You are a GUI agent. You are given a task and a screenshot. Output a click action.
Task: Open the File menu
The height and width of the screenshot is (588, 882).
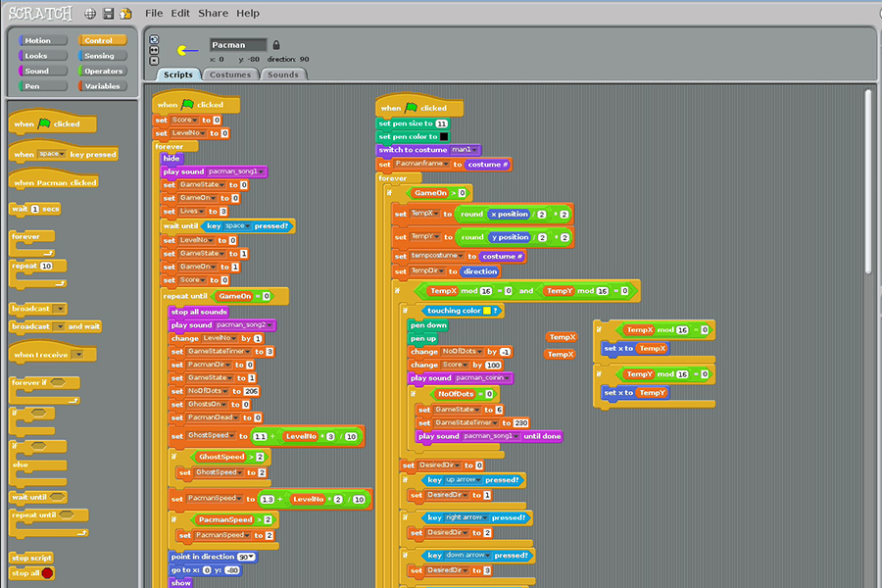154,13
